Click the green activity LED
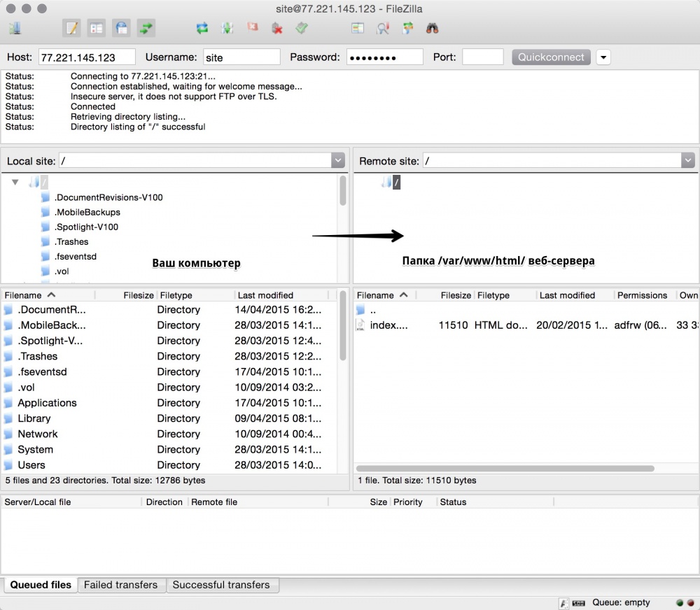Image resolution: width=700 pixels, height=610 pixels. (680, 603)
